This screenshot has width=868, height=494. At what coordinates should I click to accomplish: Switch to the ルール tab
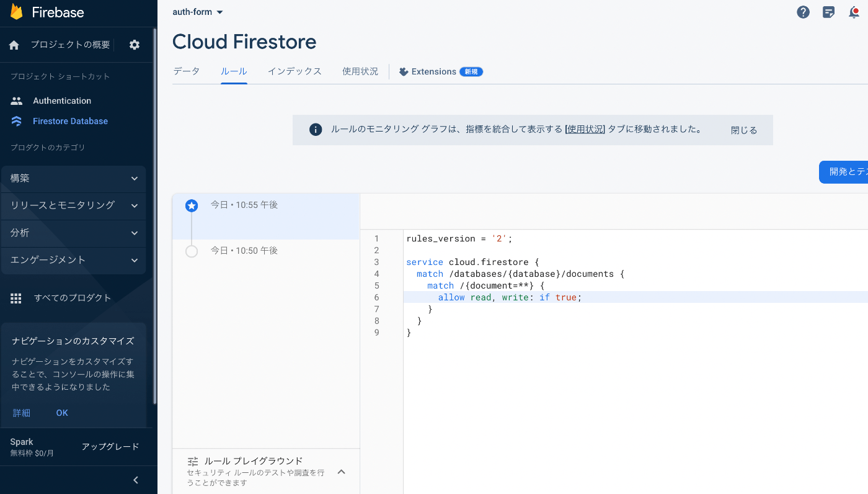pos(234,71)
